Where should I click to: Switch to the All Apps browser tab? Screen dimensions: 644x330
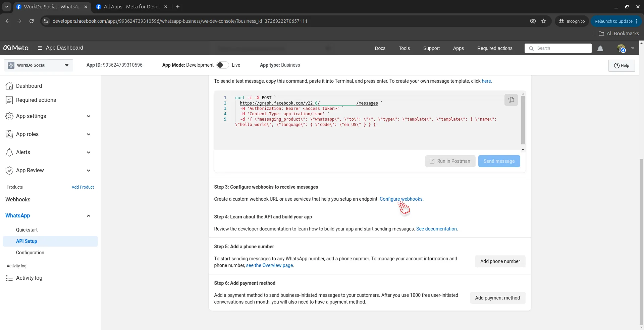coord(131,7)
